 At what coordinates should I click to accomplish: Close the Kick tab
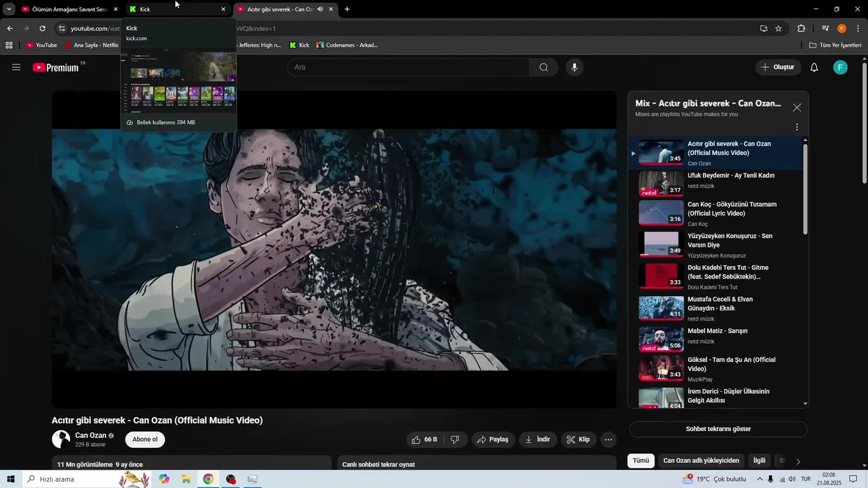point(223,9)
